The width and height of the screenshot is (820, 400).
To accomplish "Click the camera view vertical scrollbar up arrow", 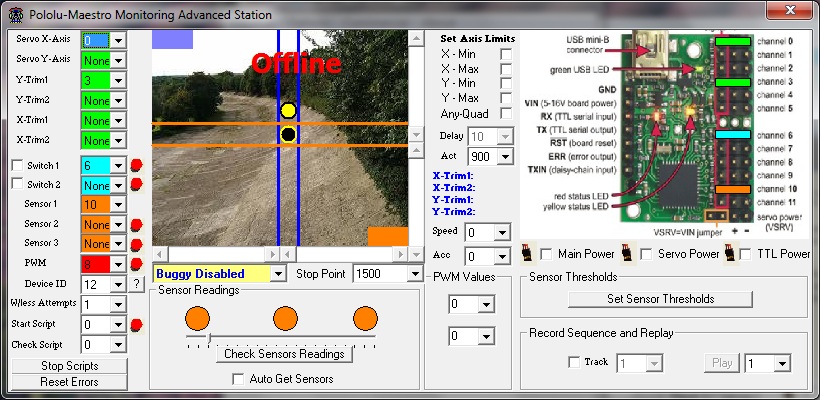I will pos(416,38).
